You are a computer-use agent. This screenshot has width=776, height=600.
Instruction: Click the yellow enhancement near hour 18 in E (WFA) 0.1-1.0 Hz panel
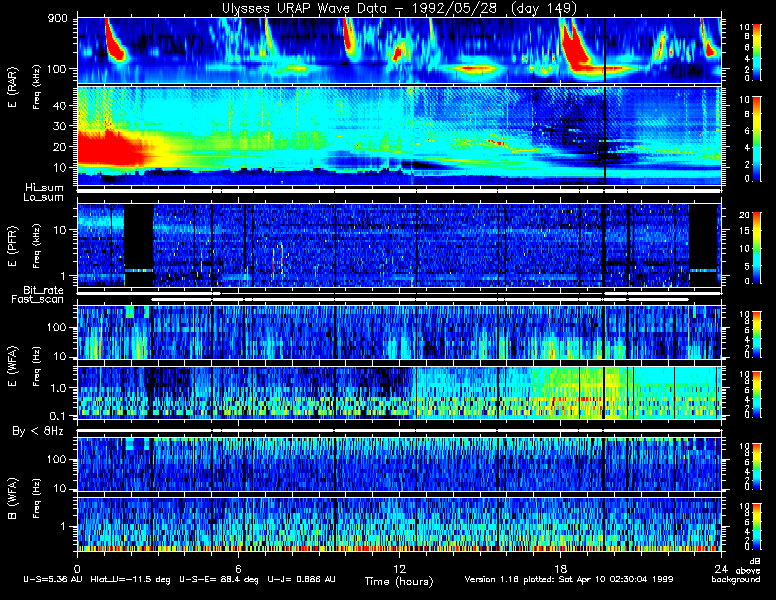[577, 394]
